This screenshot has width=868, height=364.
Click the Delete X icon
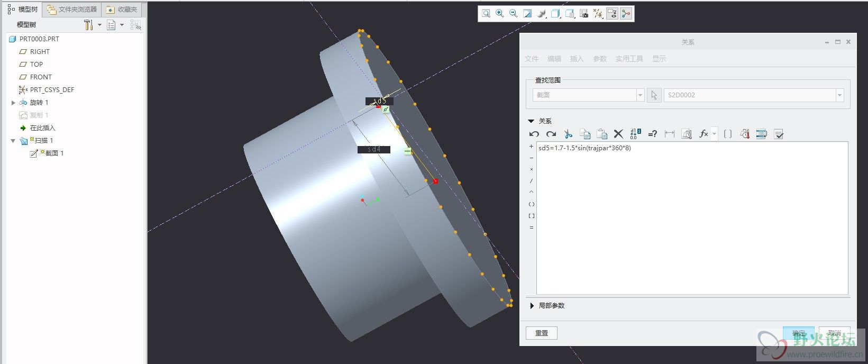click(618, 134)
